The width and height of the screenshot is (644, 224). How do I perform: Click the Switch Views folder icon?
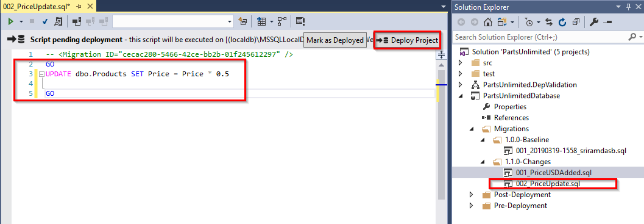[501, 22]
